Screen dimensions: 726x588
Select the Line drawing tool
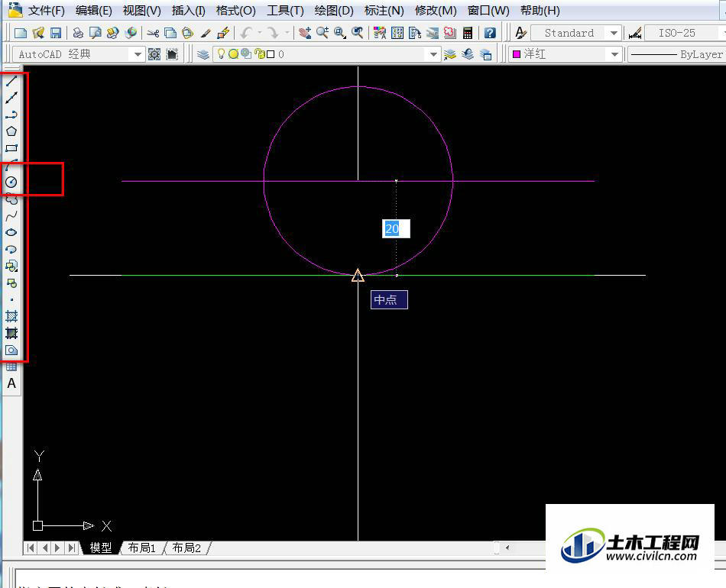coord(11,80)
